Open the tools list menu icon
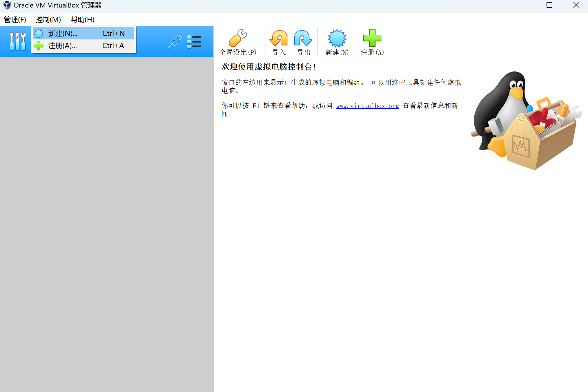The image size is (588, 392). 194,42
